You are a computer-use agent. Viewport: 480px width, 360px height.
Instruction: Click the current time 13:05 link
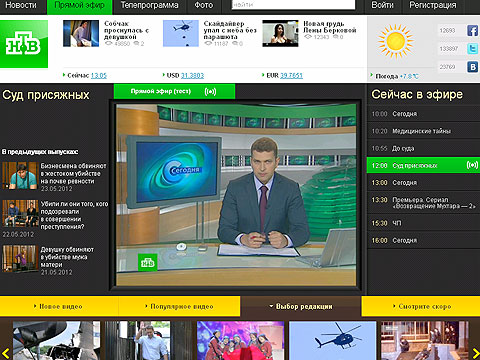pos(99,76)
